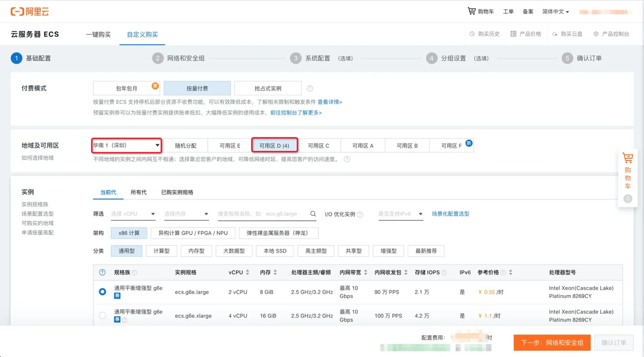This screenshot has width=644, height=357.
Task: Open 选择 vCPU filter dropdown
Action: point(133,214)
